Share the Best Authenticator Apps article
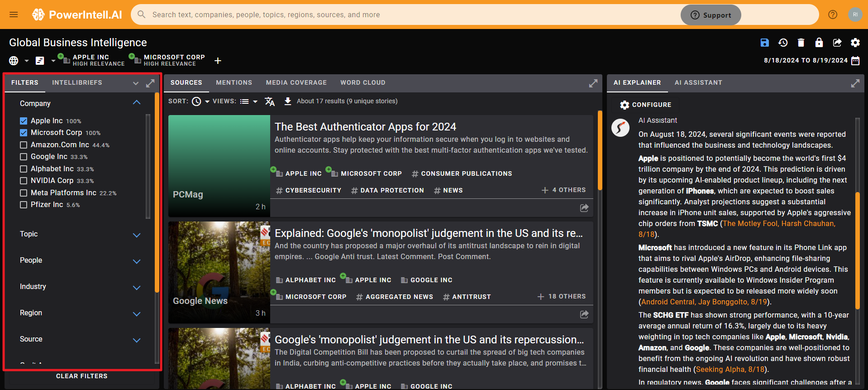This screenshot has height=390, width=868. click(584, 208)
